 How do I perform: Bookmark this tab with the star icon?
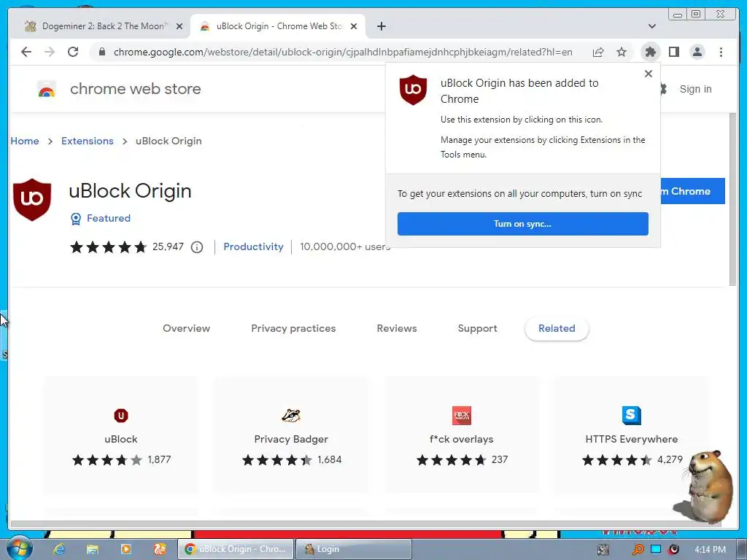(x=622, y=52)
